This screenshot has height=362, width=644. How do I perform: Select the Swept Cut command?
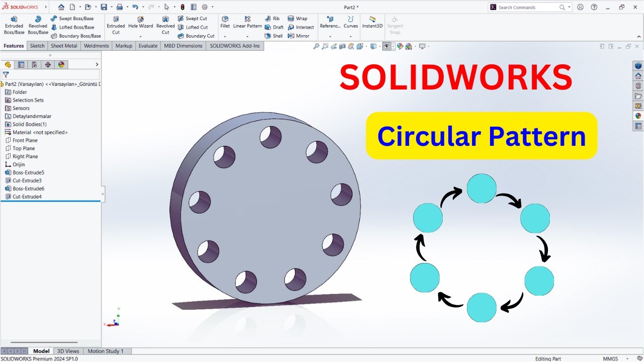[192, 19]
